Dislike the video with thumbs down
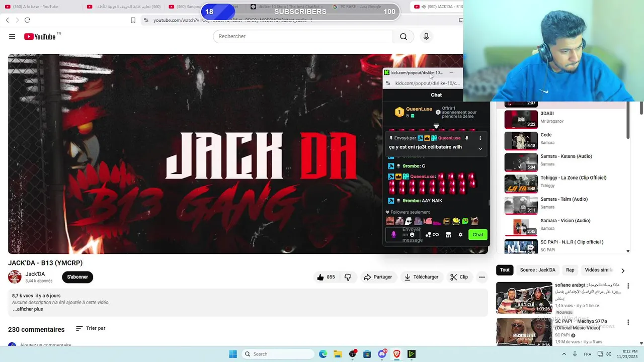This screenshot has height=362, width=644. (x=348, y=277)
